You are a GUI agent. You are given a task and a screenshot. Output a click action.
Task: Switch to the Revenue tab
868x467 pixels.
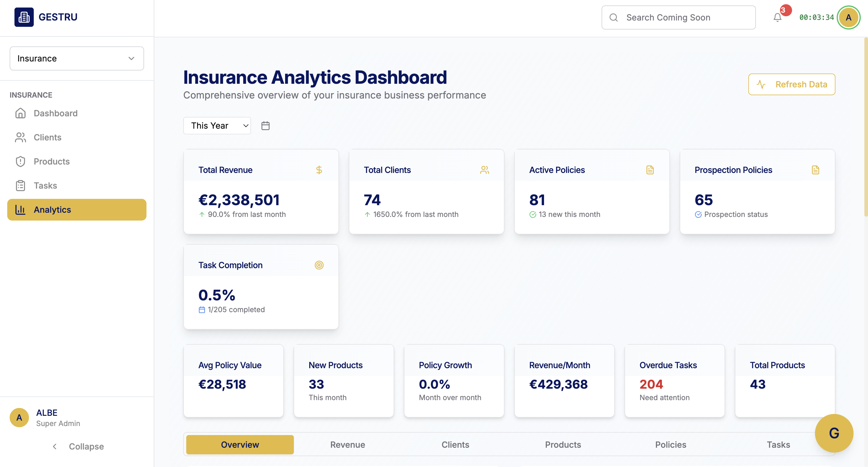click(x=348, y=444)
